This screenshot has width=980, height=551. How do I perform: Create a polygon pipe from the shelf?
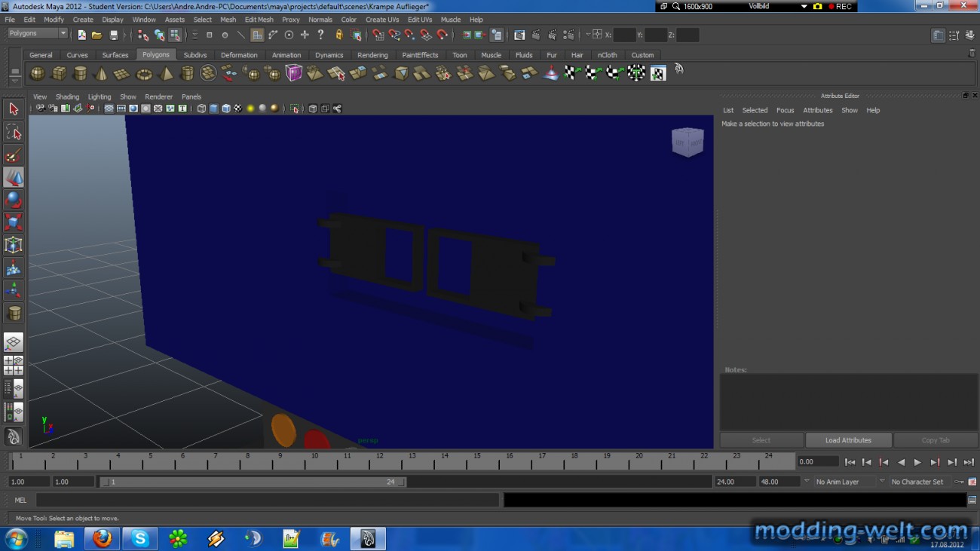[187, 73]
